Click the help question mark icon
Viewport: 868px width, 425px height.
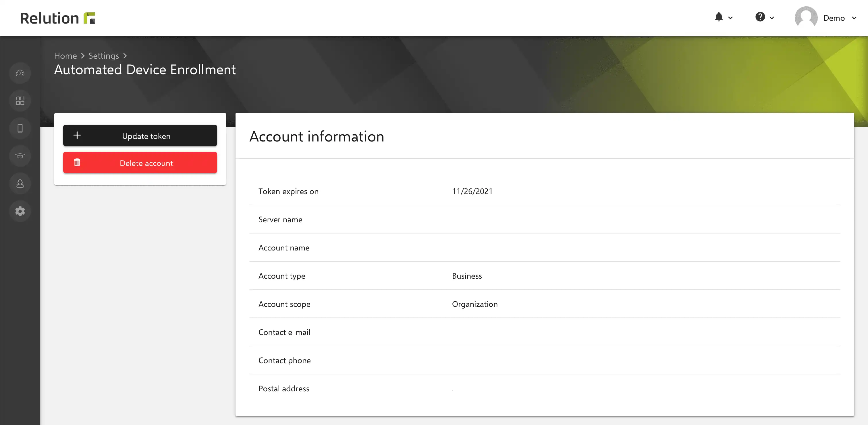[760, 17]
